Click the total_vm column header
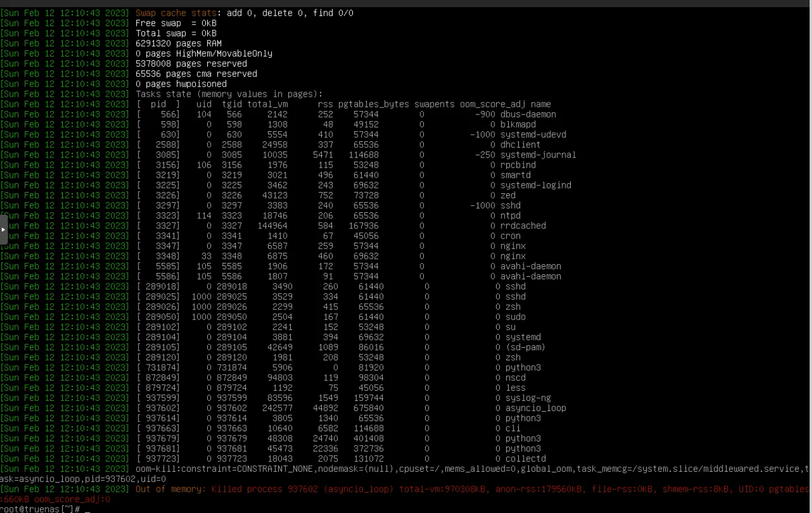Viewport: 812px width, 513px height. click(x=267, y=104)
